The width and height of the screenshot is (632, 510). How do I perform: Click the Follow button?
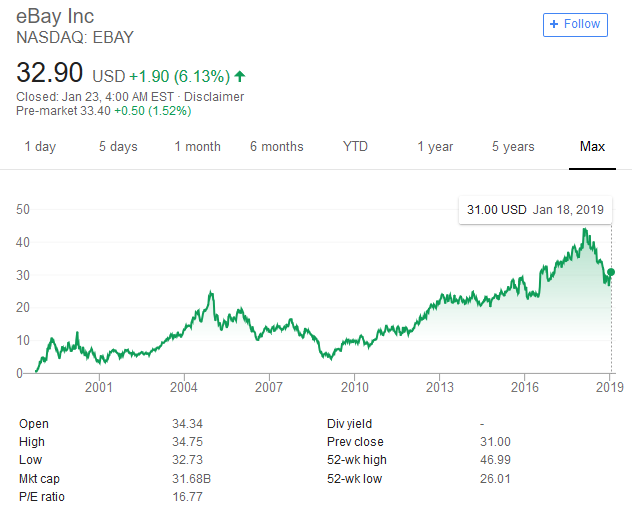coord(575,25)
